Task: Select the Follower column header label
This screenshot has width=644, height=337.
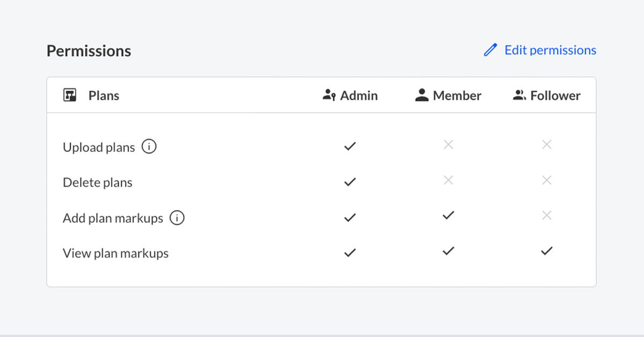Action: 555,96
